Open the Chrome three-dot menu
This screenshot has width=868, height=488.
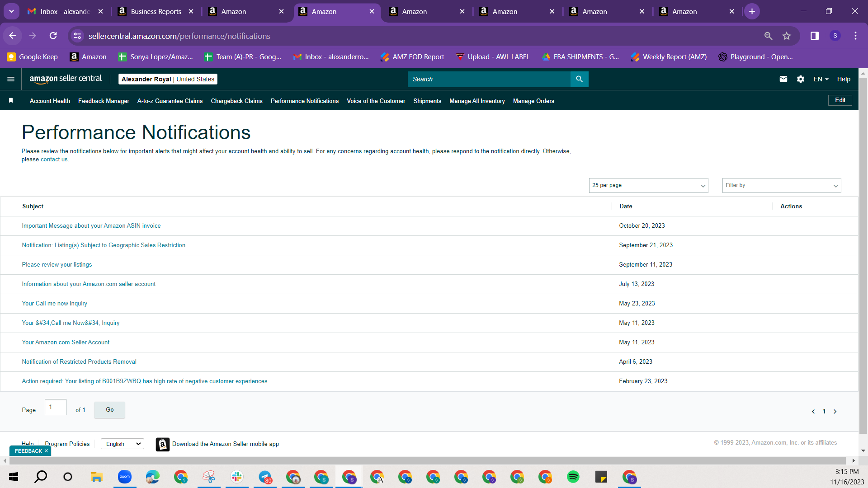coord(855,36)
